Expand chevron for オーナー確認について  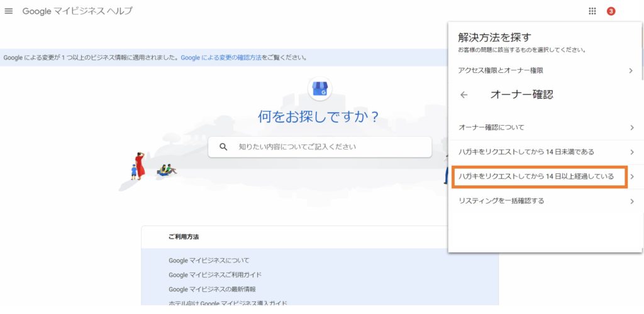pos(632,127)
